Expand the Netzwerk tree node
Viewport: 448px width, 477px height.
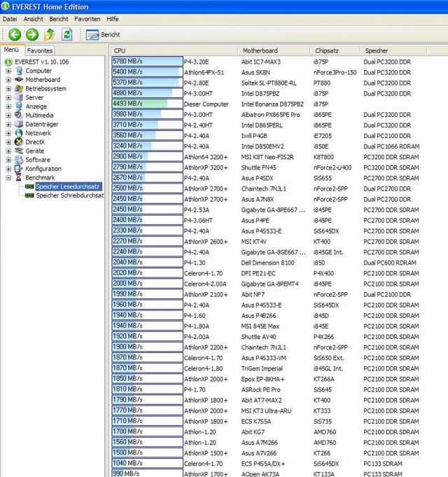(8, 133)
